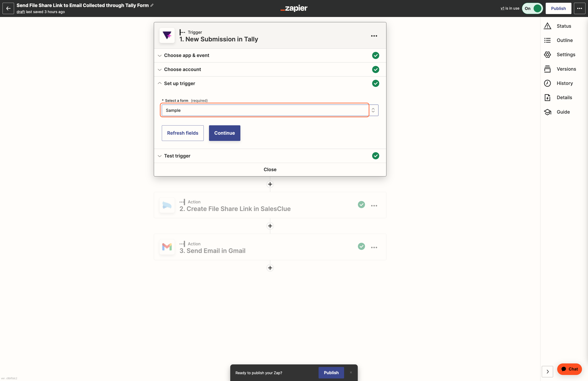Image resolution: width=588 pixels, height=381 pixels.
Task: Publish from bottom banner
Action: point(331,373)
